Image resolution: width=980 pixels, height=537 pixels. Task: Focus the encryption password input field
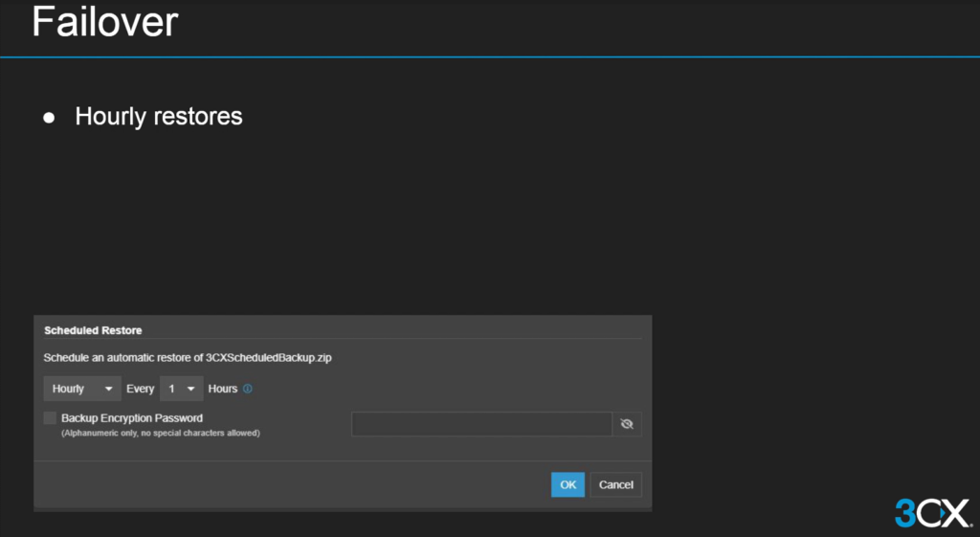pos(481,424)
